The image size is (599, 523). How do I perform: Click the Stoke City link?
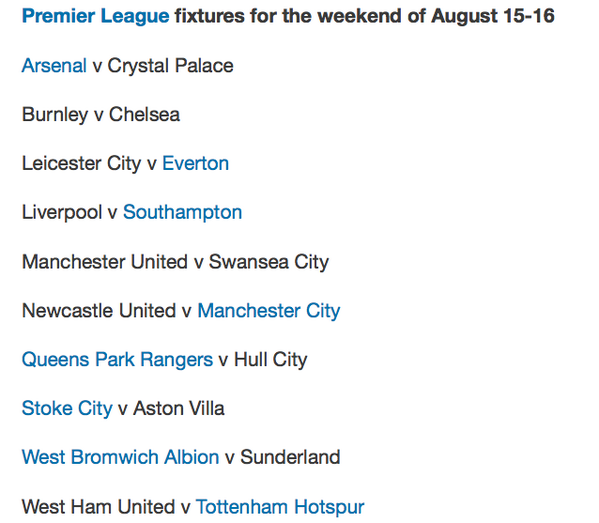pyautogui.click(x=67, y=409)
